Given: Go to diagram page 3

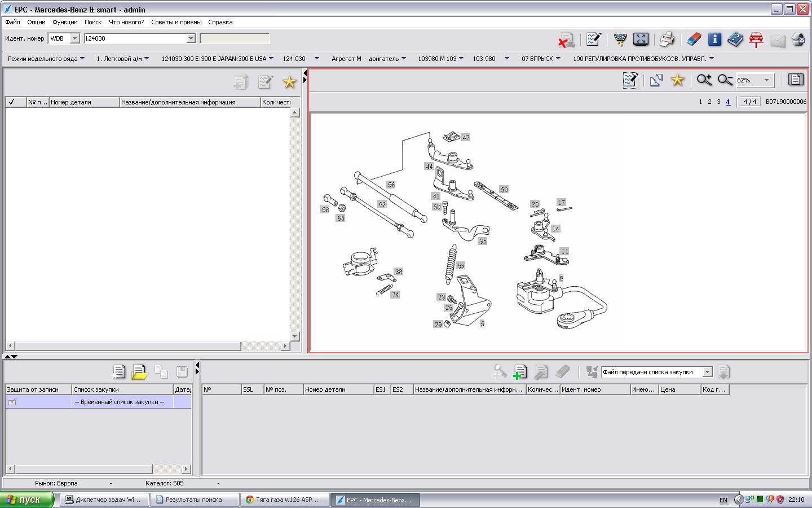Looking at the screenshot, I should pos(718,102).
